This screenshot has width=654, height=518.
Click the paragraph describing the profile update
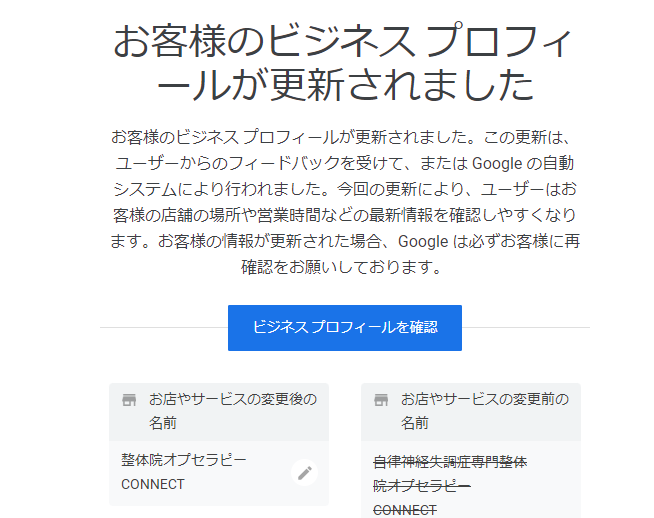345,202
